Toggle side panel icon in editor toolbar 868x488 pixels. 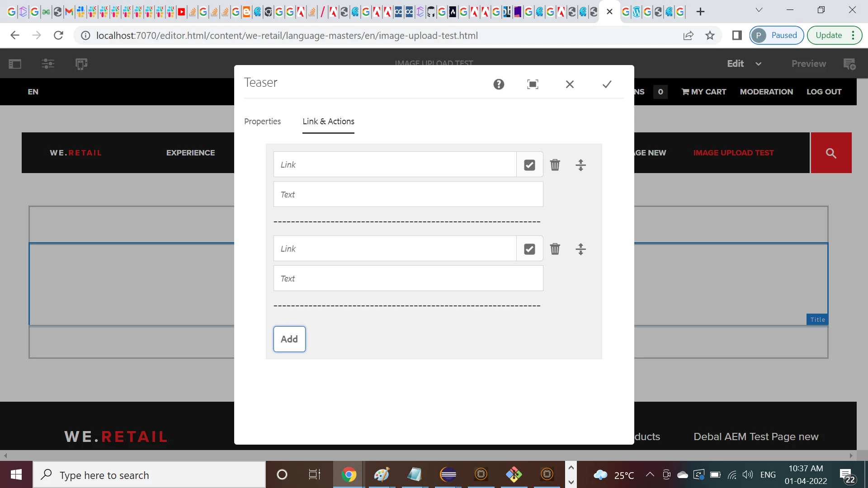tap(15, 64)
